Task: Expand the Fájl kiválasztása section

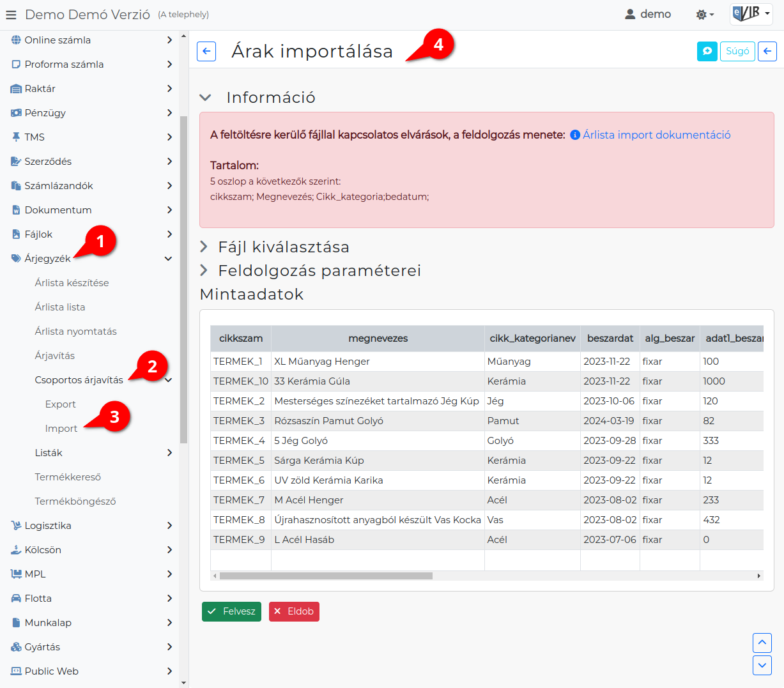Action: pos(204,247)
